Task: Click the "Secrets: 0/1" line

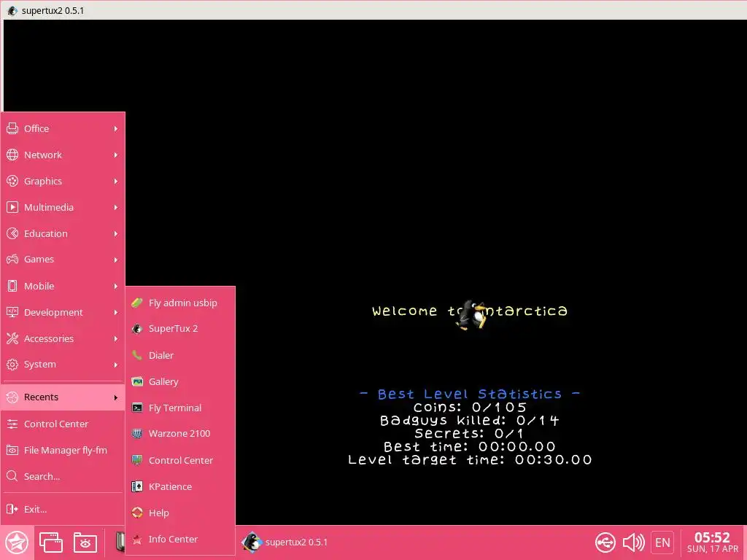Action: click(x=469, y=433)
